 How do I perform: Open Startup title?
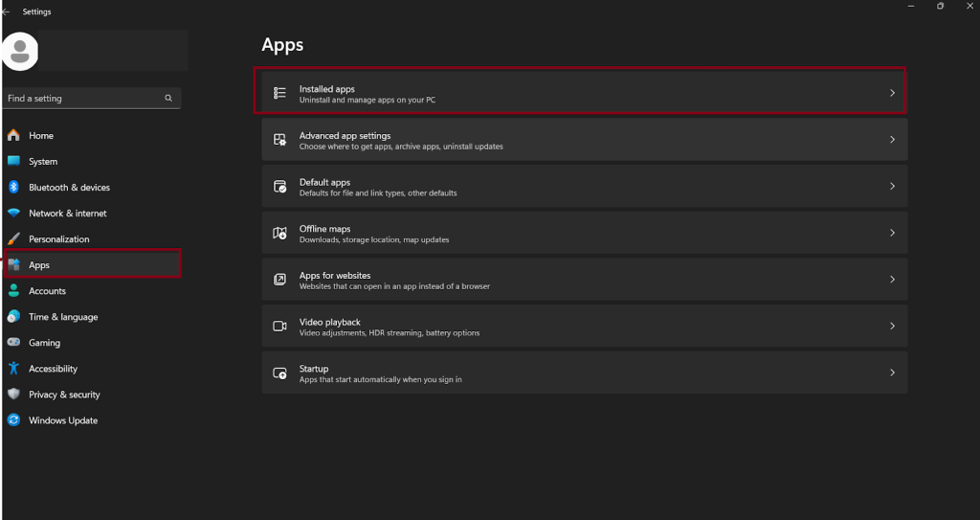(x=314, y=369)
